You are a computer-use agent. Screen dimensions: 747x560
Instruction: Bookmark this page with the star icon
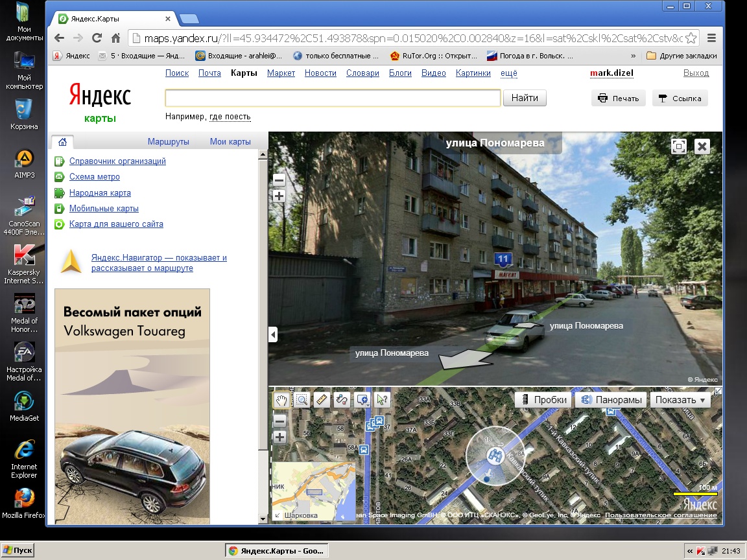(691, 38)
